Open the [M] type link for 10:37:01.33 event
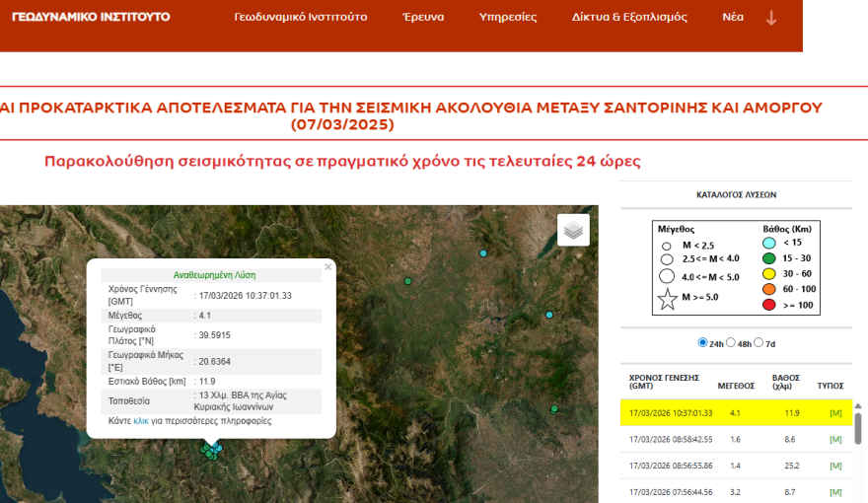Image resolution: width=868 pixels, height=503 pixels. 835,413
